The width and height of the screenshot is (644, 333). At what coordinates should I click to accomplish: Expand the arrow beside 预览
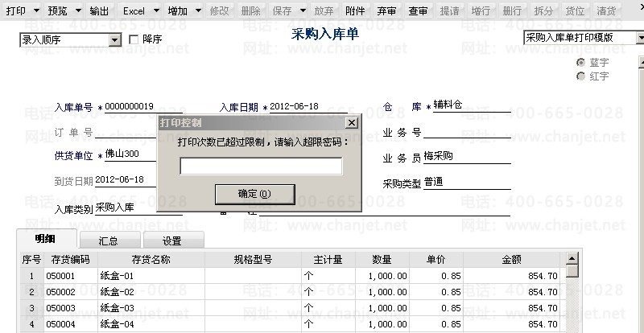78,11
